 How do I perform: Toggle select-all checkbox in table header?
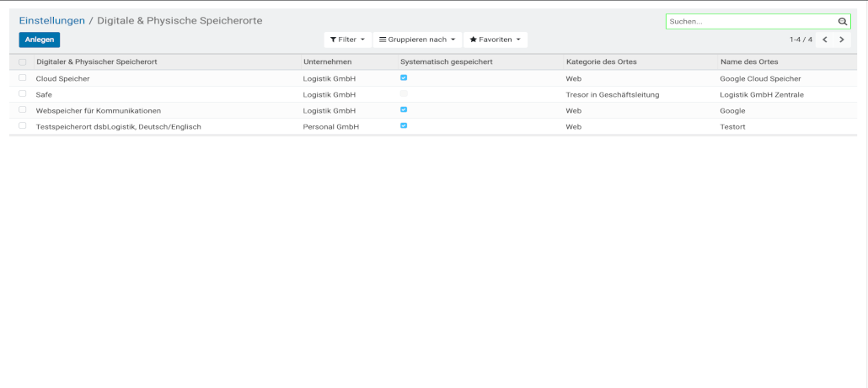click(x=23, y=62)
